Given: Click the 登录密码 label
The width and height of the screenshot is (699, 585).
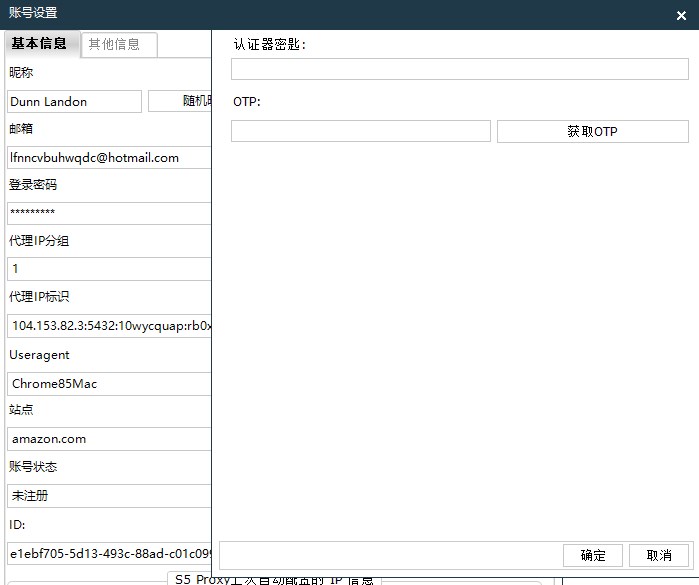Looking at the screenshot, I should click(x=33, y=184).
